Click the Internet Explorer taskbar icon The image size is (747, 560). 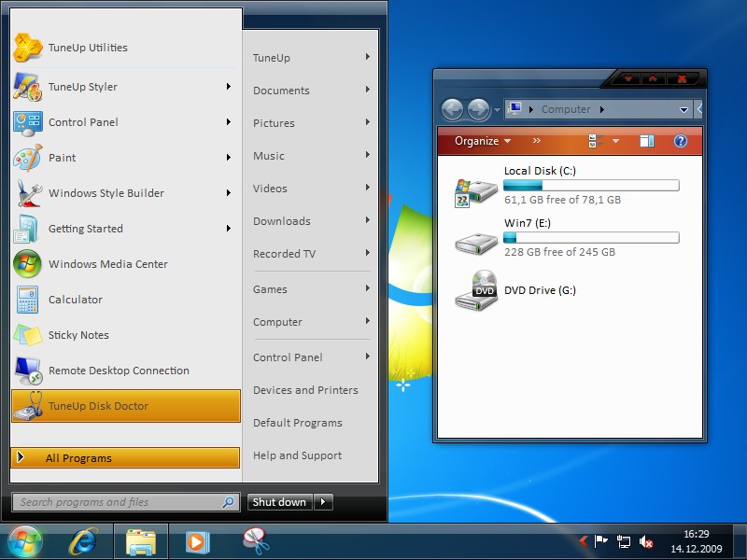(x=85, y=541)
